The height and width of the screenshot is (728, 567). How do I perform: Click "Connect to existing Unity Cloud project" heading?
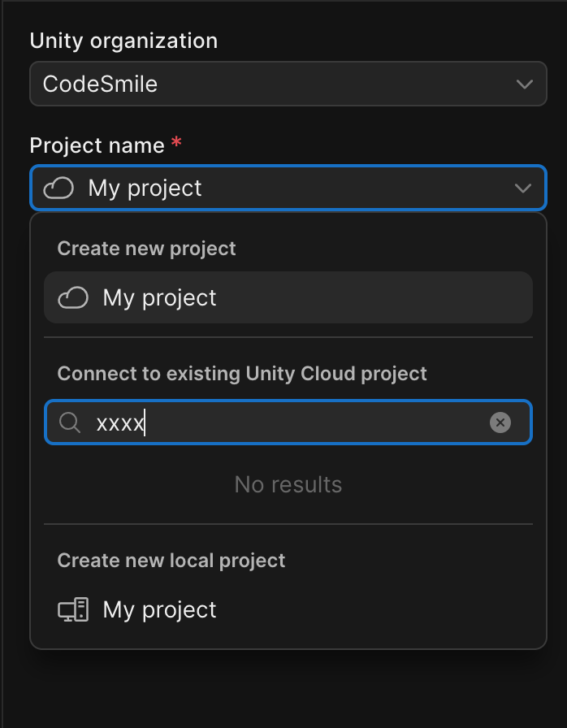[241, 374]
